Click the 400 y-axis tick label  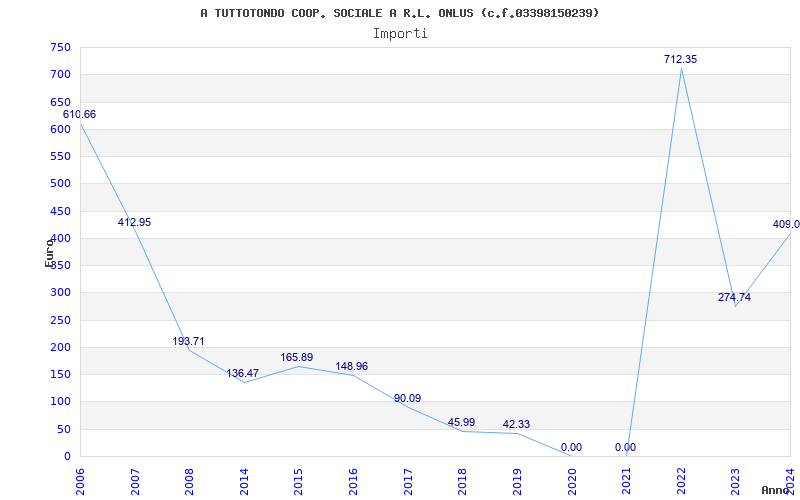point(60,238)
